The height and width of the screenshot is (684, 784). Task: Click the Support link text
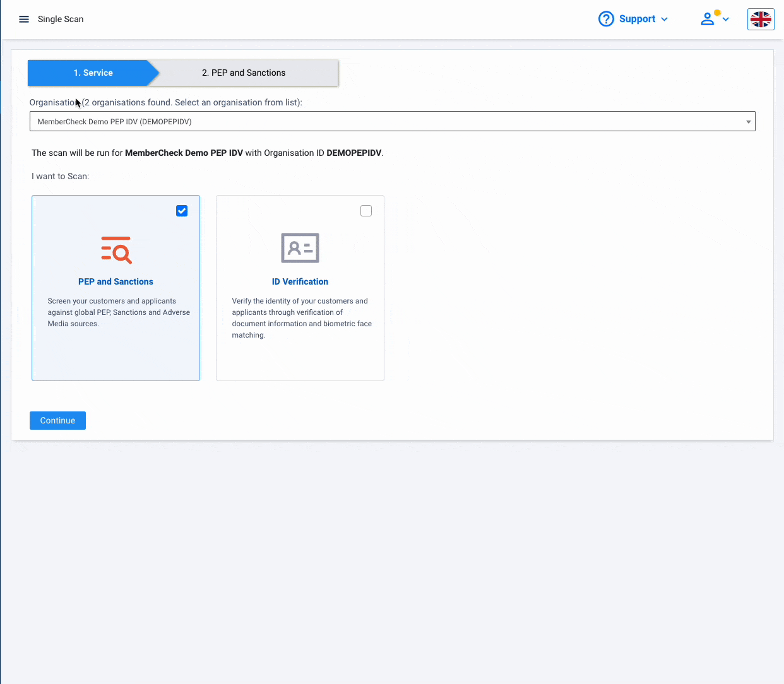coord(637,19)
